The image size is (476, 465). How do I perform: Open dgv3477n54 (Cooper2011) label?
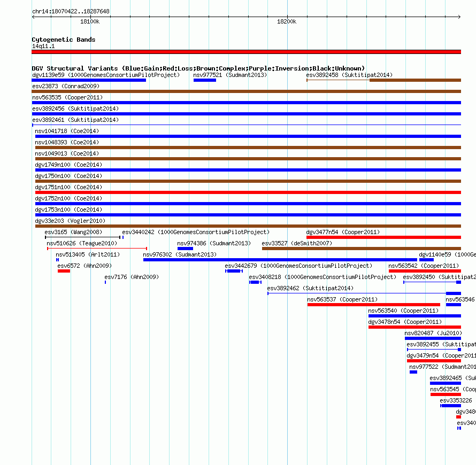click(343, 232)
